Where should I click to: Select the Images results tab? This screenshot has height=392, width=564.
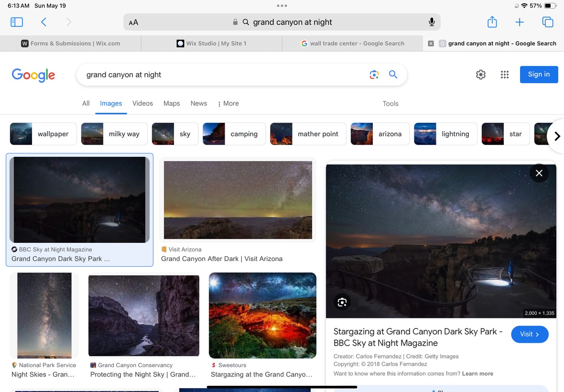click(111, 104)
